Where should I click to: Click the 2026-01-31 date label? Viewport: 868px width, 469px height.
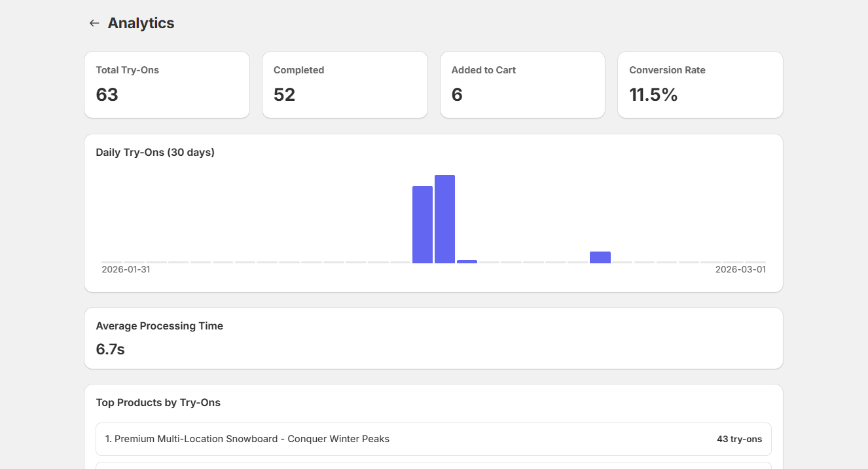[125, 269]
